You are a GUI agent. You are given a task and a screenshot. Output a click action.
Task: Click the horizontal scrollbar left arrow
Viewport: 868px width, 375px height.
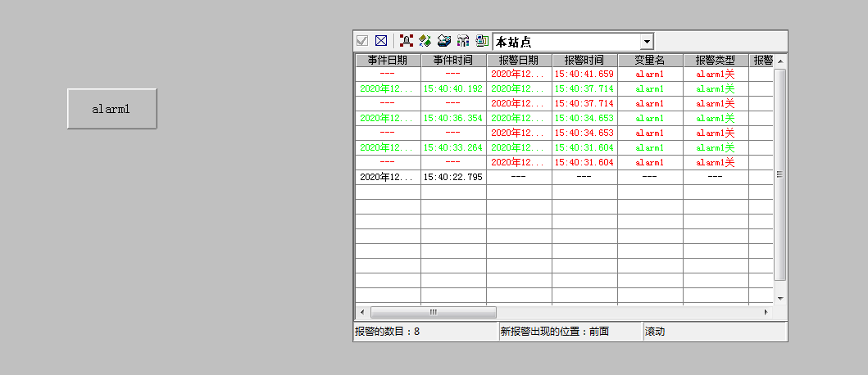(362, 313)
